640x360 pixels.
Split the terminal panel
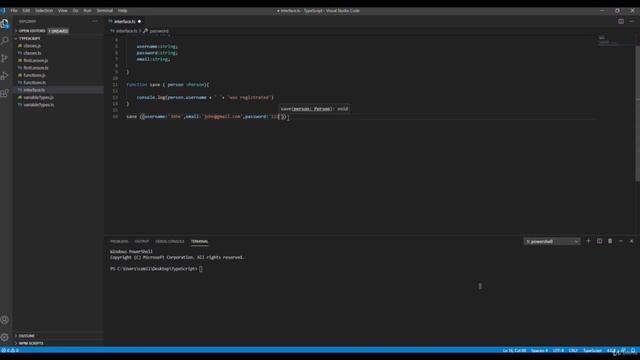pyautogui.click(x=599, y=241)
